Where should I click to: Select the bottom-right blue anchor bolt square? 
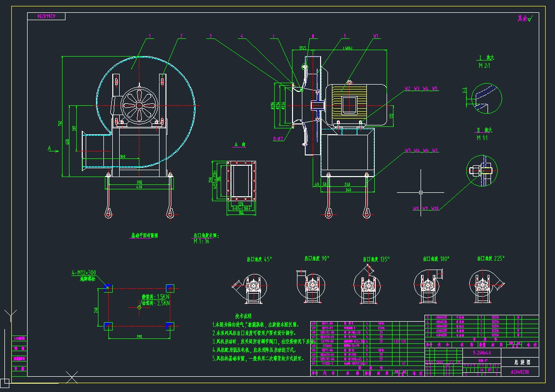coord(170,326)
